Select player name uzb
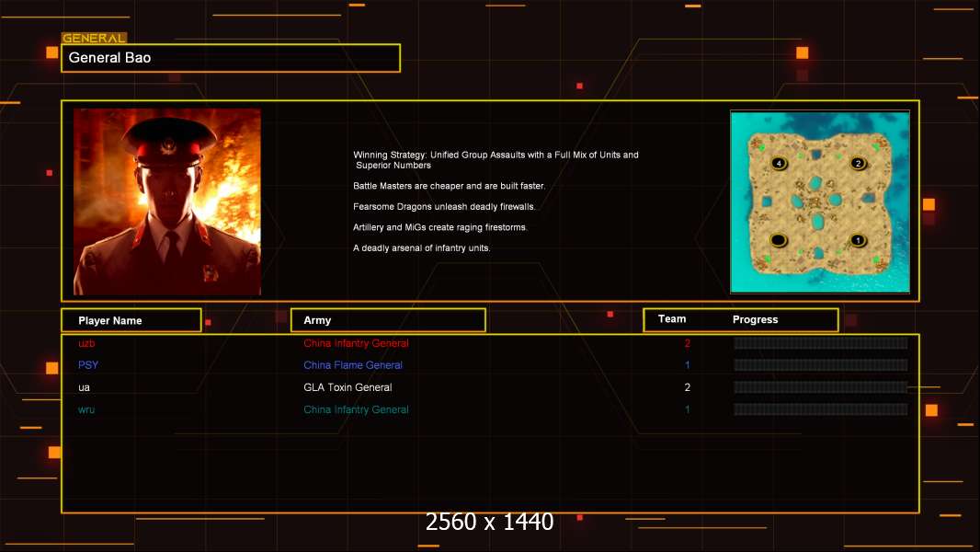Screen dimensions: 980x552 pyautogui.click(x=86, y=343)
